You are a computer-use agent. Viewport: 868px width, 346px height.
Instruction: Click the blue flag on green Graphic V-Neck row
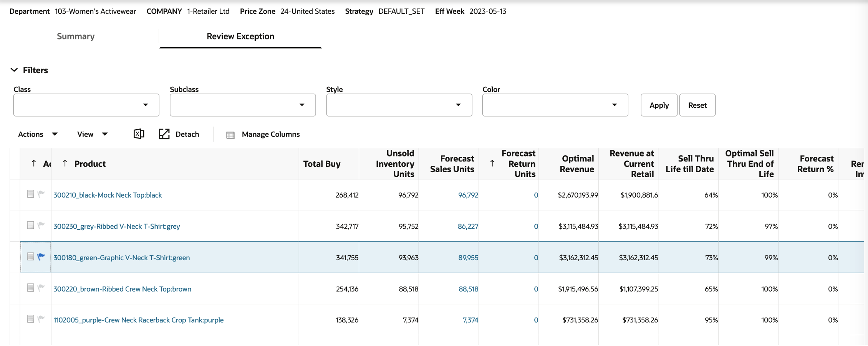point(41,257)
